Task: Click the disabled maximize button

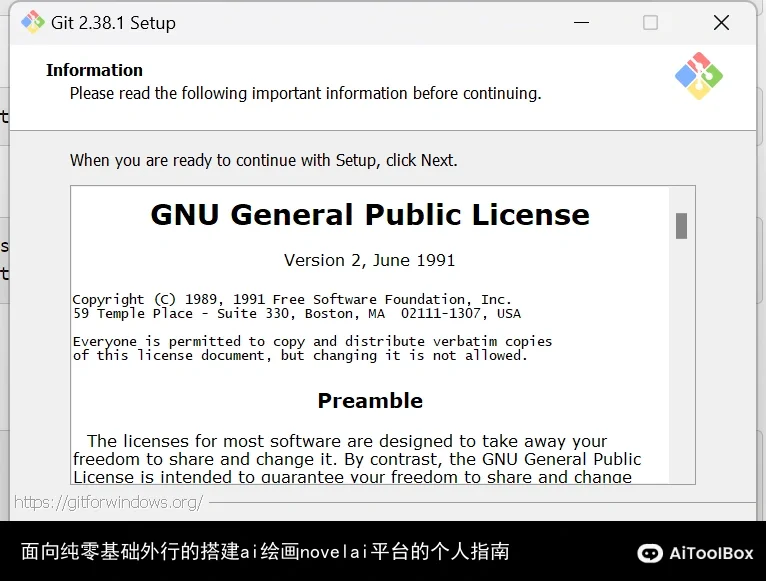Action: [650, 22]
